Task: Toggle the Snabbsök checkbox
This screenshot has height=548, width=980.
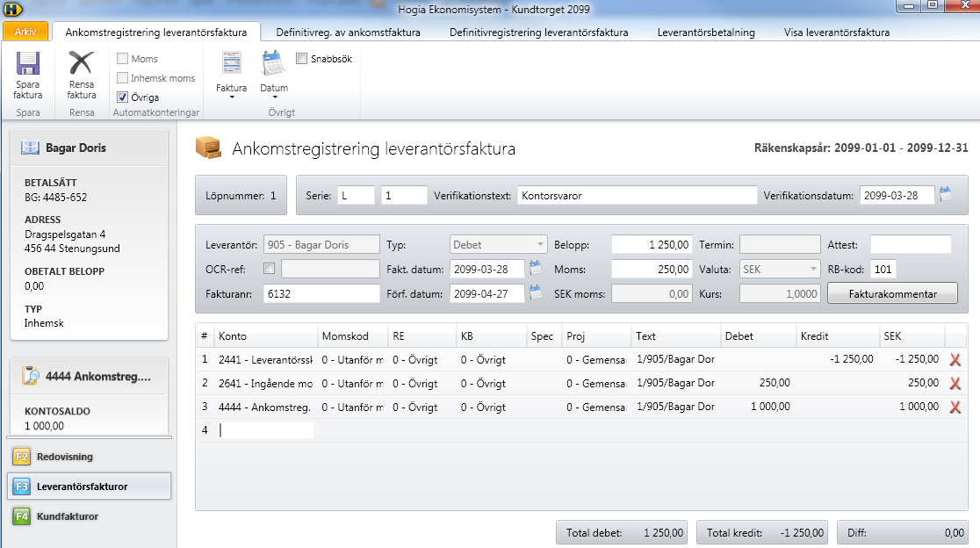Action: (302, 59)
